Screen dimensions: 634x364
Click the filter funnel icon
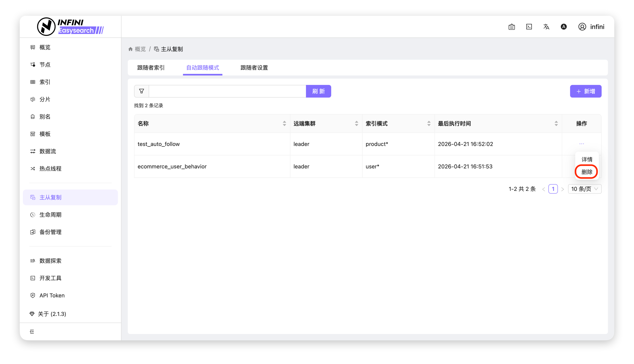(141, 91)
